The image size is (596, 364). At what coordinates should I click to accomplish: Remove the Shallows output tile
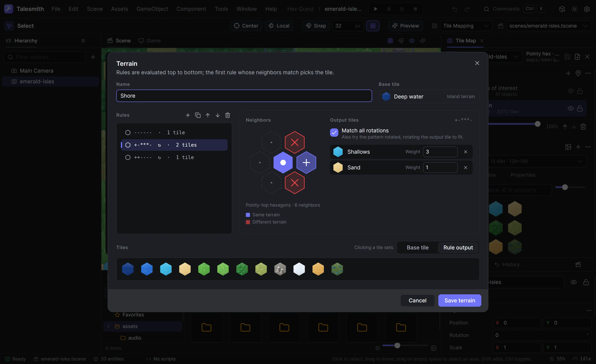point(465,152)
